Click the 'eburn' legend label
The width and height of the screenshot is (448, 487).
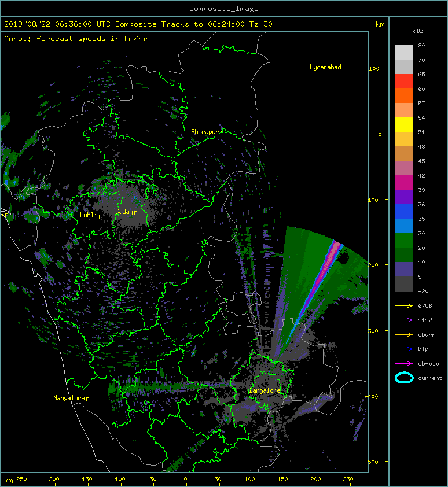click(x=427, y=335)
